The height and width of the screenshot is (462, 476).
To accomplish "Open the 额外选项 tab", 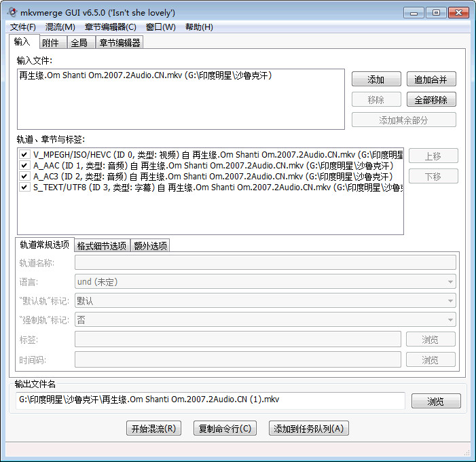I will [x=149, y=246].
